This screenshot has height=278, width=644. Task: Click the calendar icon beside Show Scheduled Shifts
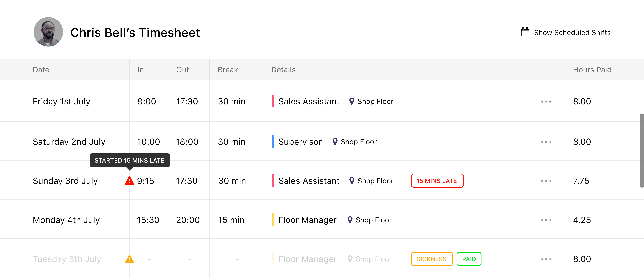[x=525, y=32]
